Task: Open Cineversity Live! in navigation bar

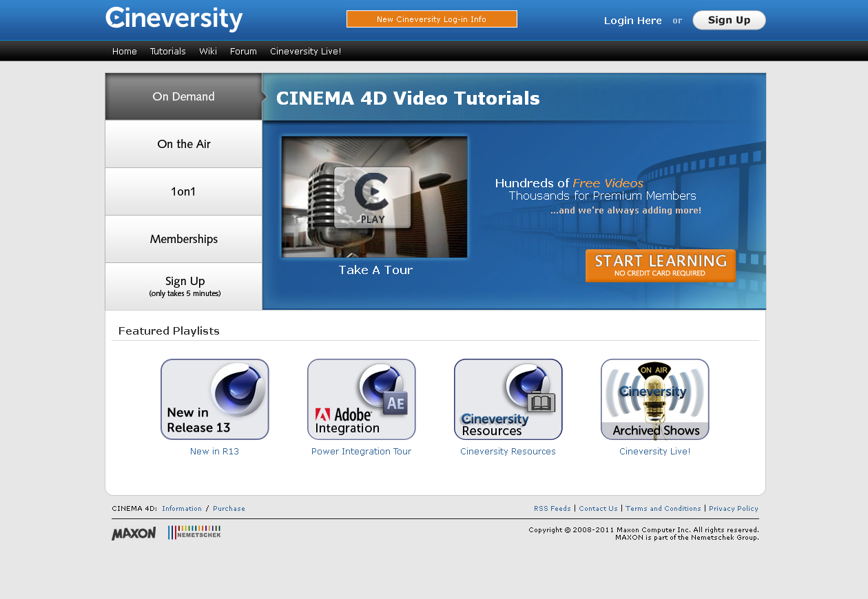Action: (x=305, y=52)
